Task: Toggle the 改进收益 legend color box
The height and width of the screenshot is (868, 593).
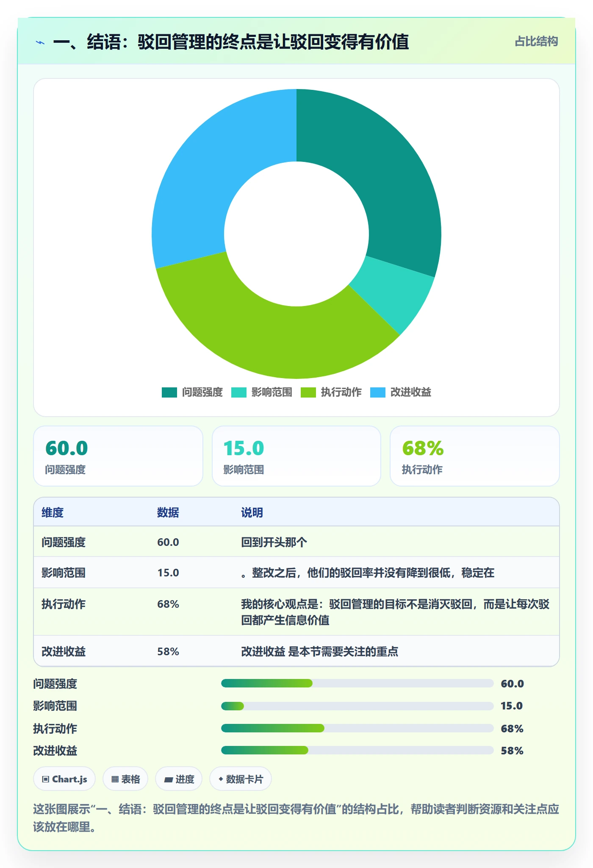Action: [x=377, y=392]
